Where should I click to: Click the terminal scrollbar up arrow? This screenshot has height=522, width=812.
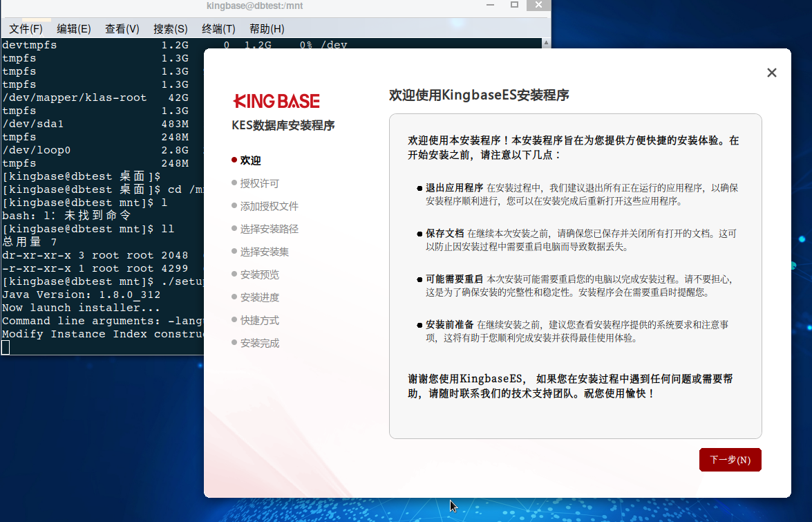point(546,43)
